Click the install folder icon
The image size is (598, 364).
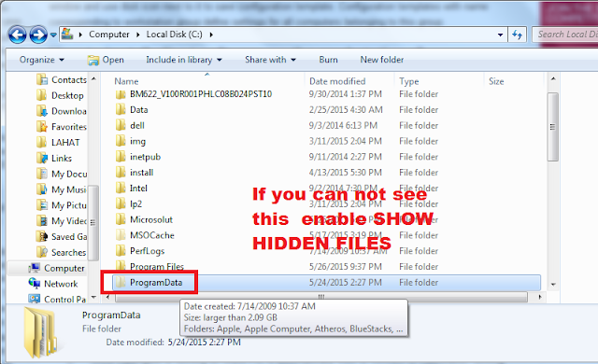coord(121,172)
